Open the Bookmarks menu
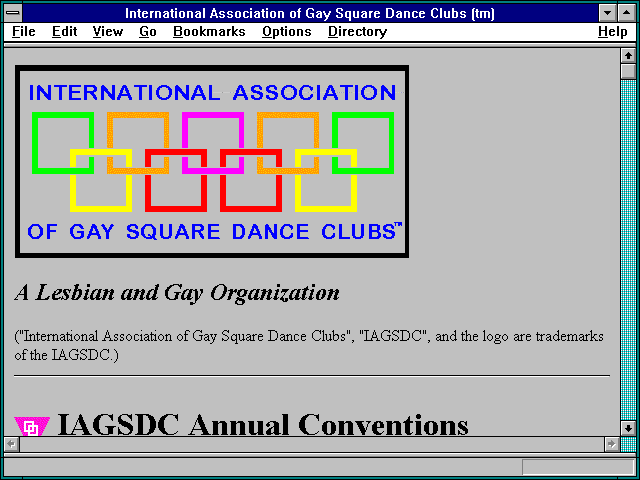Screen dimensions: 640x480 click(x=209, y=31)
